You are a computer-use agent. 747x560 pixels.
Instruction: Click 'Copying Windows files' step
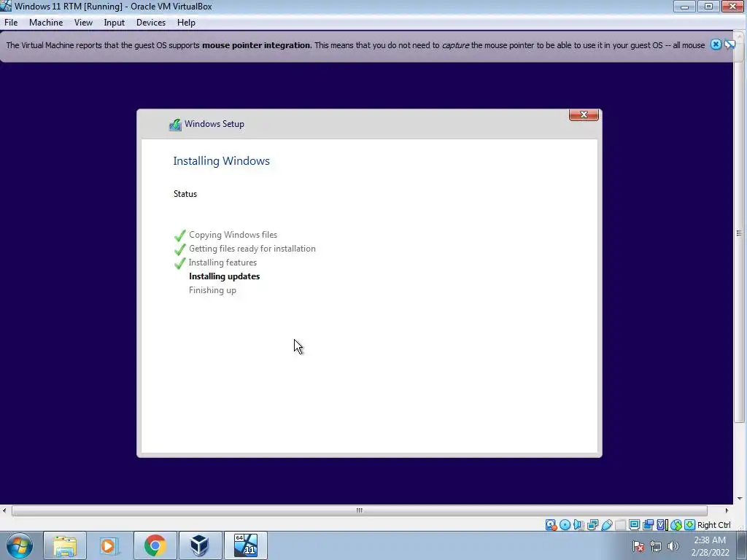tap(233, 235)
